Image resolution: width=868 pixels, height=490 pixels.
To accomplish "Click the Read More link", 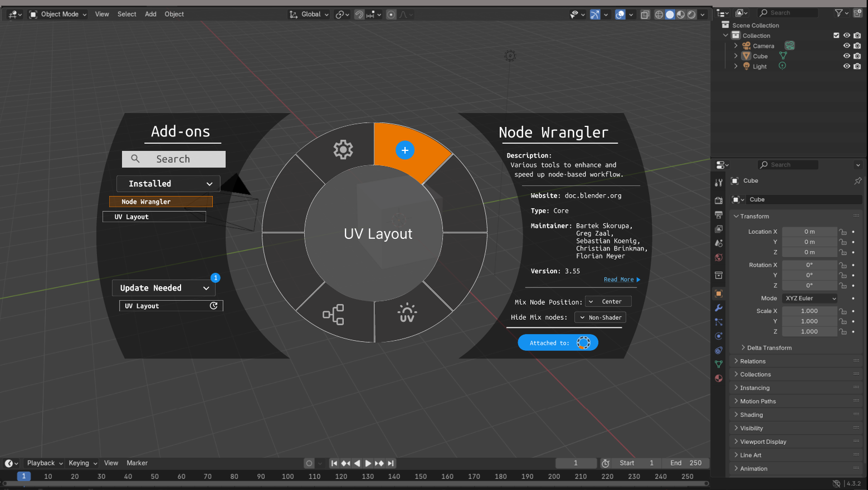I will coord(621,280).
